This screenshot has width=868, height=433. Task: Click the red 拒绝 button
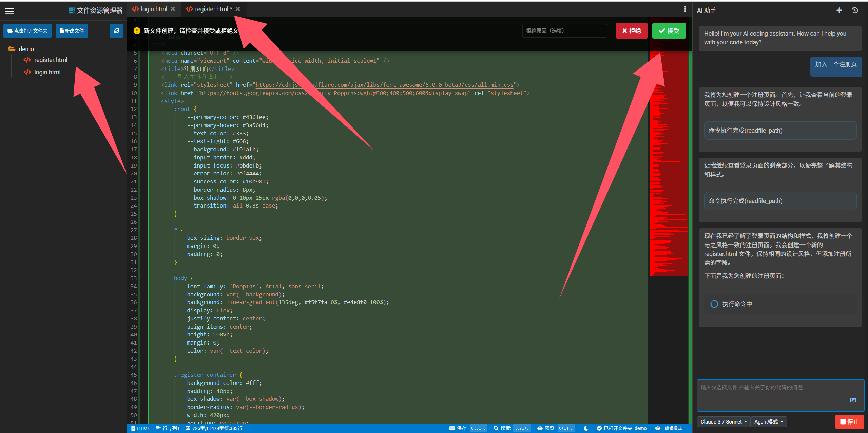[631, 31]
